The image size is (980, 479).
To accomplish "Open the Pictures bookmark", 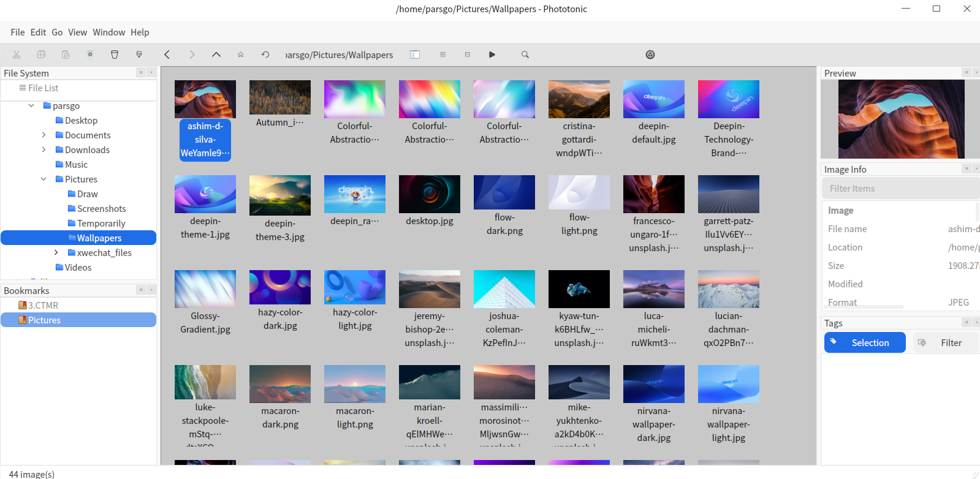I will 44,320.
